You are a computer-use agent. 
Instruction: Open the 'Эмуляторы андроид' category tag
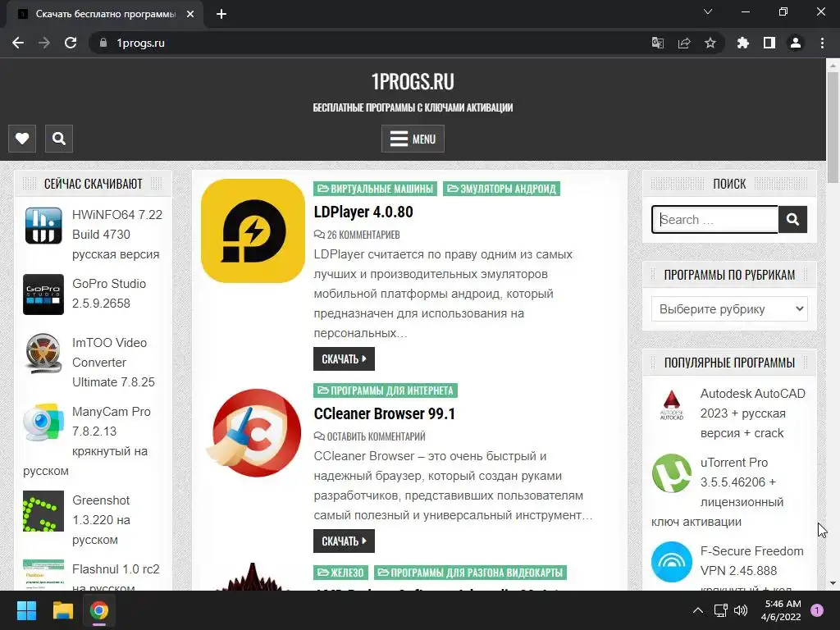tap(501, 189)
